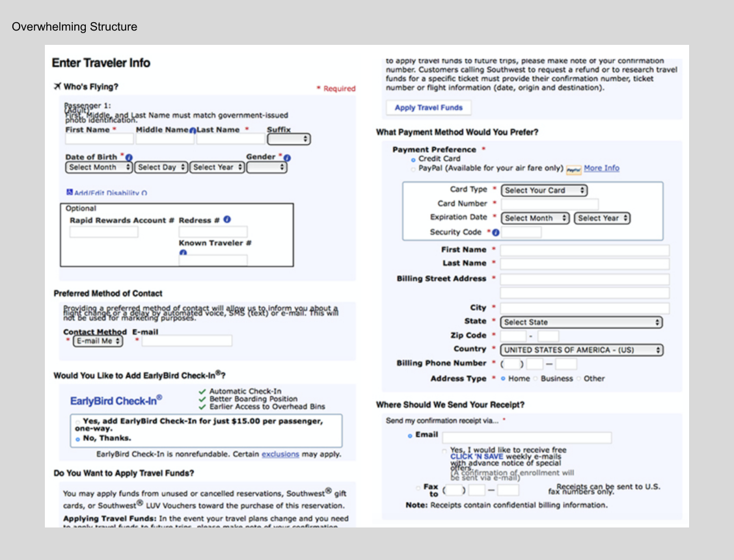The height and width of the screenshot is (560, 734).
Task: Click the billing Last Name field
Action: [585, 264]
